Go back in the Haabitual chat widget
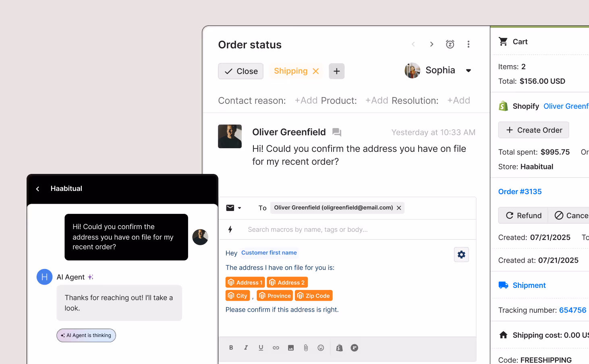The height and width of the screenshot is (364, 589). (37, 189)
